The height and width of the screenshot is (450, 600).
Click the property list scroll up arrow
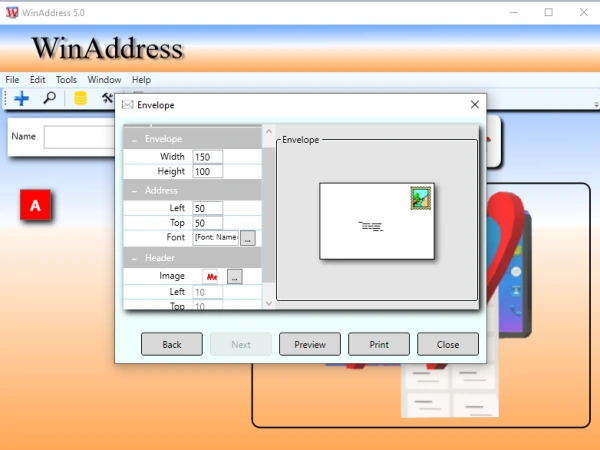coord(269,132)
